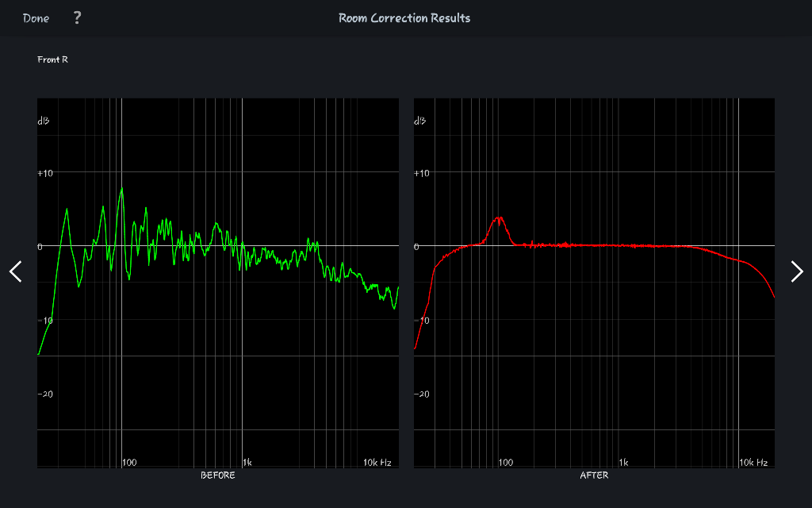Screen dimensions: 812x508
Task: Click the 1k label on the AFTER graph
Action: 624,462
